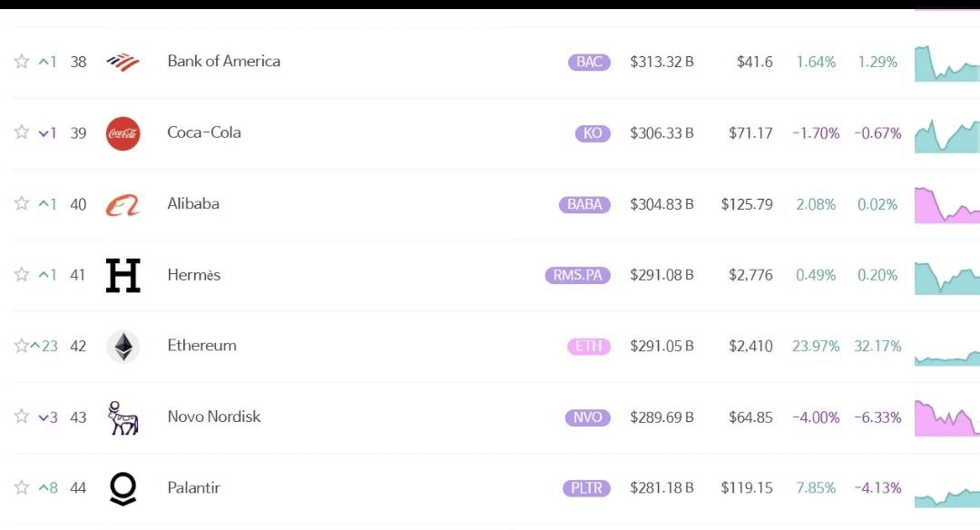
Task: Open the Novo Nordisk company link
Action: click(x=214, y=417)
